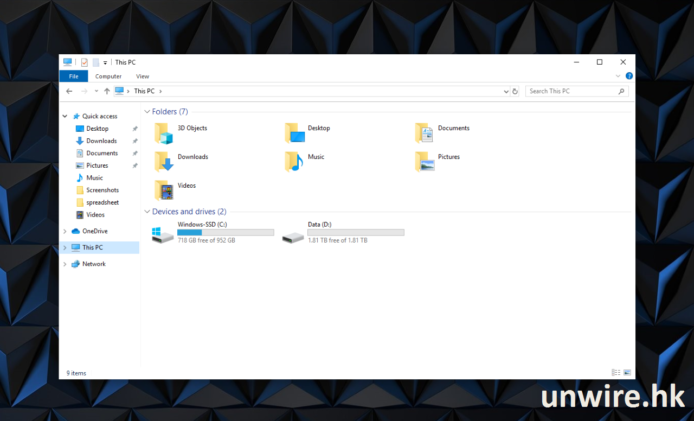694x421 pixels.
Task: Switch to details view in status bar
Action: tap(615, 372)
